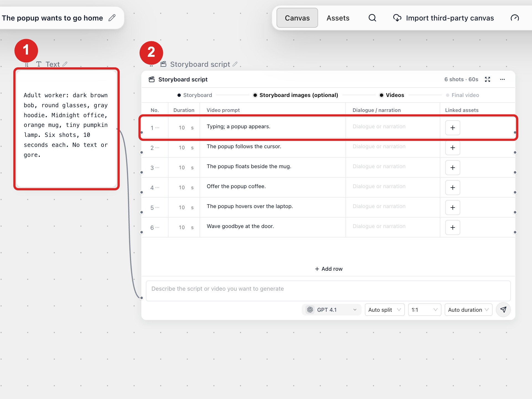Open the Storyboard script more options menu
Viewport: 532px width, 399px height.
coord(502,80)
